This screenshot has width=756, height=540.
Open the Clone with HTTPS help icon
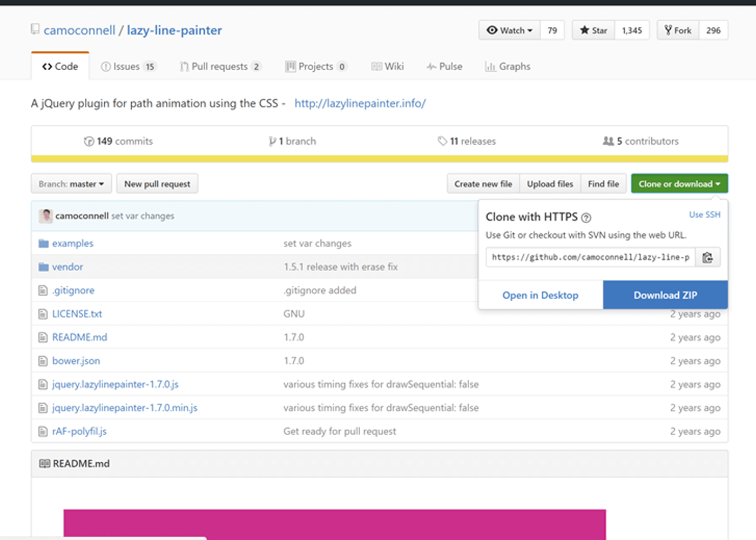click(x=586, y=218)
